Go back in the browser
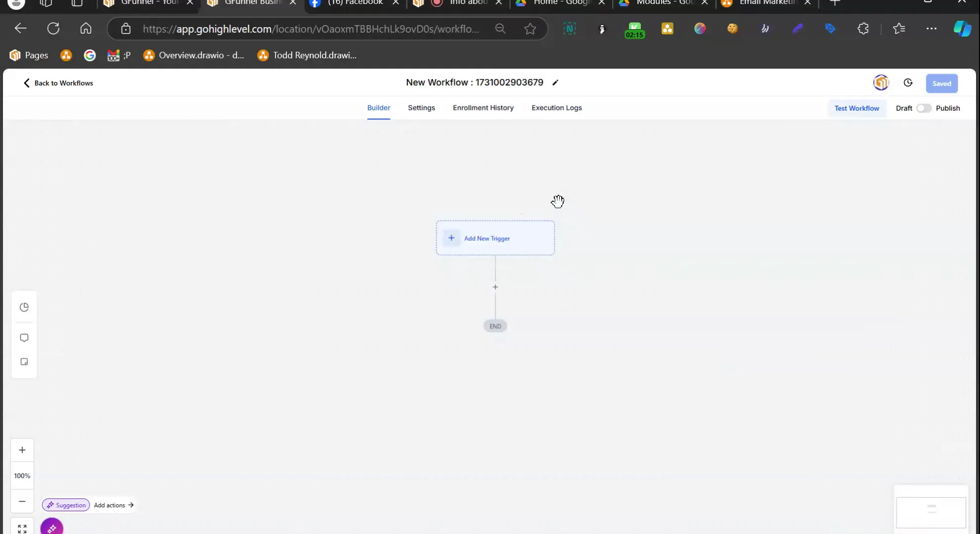The width and height of the screenshot is (980, 534). [20, 29]
